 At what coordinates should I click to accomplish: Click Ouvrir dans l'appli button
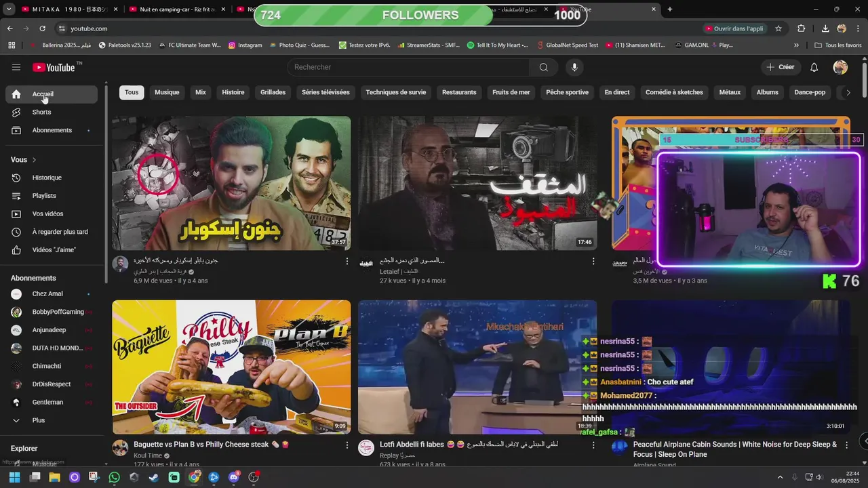[x=734, y=28]
